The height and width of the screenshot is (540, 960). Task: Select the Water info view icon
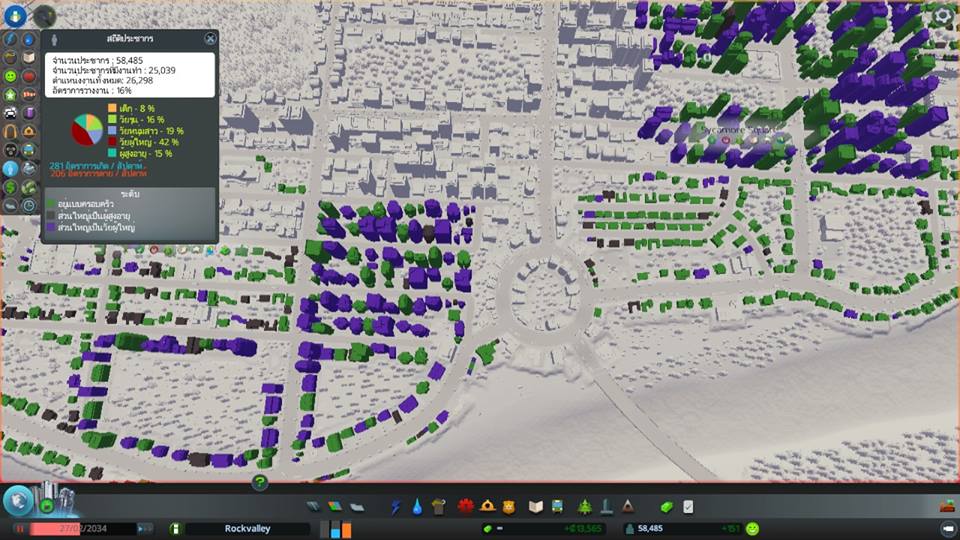(x=29, y=39)
